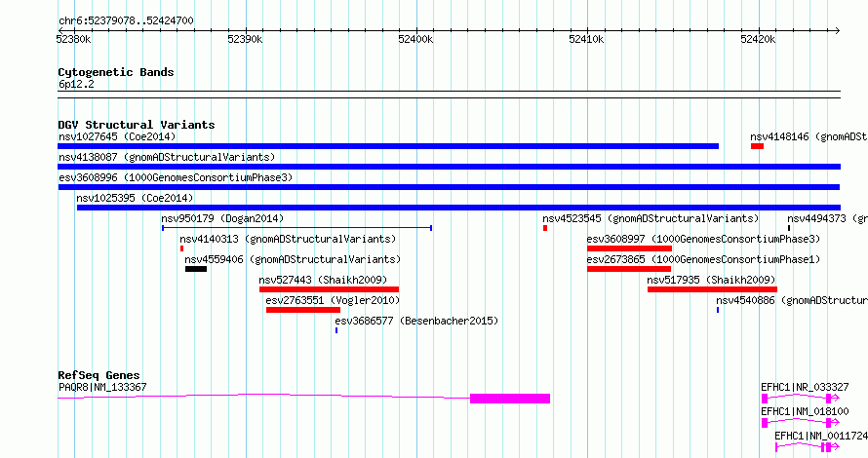Viewport: 868px width, 458px height.
Task: Click the esv3608997 red variant bar
Action: (x=629, y=248)
